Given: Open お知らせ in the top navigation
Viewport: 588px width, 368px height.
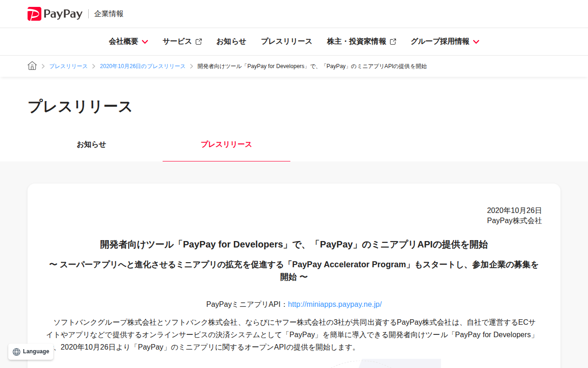Looking at the screenshot, I should (231, 41).
